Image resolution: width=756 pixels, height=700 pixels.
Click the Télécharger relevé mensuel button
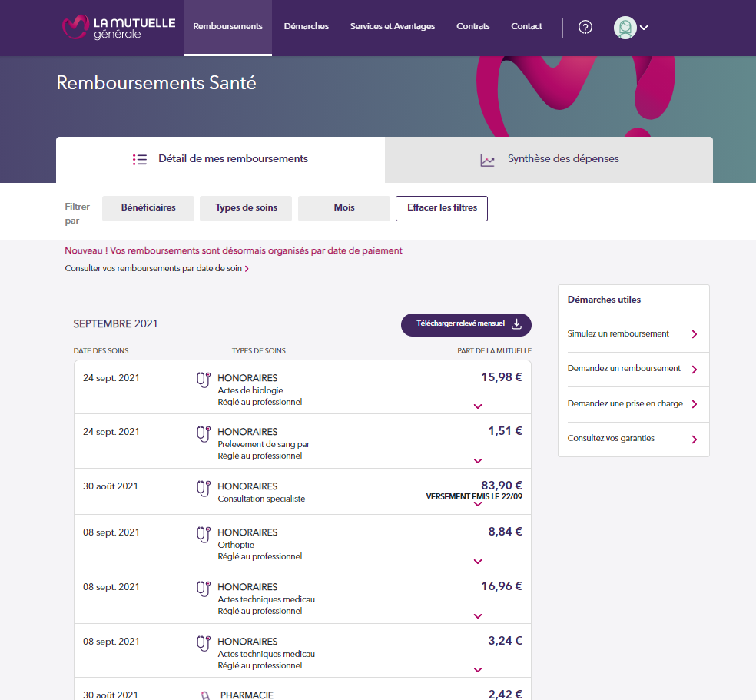466,324
